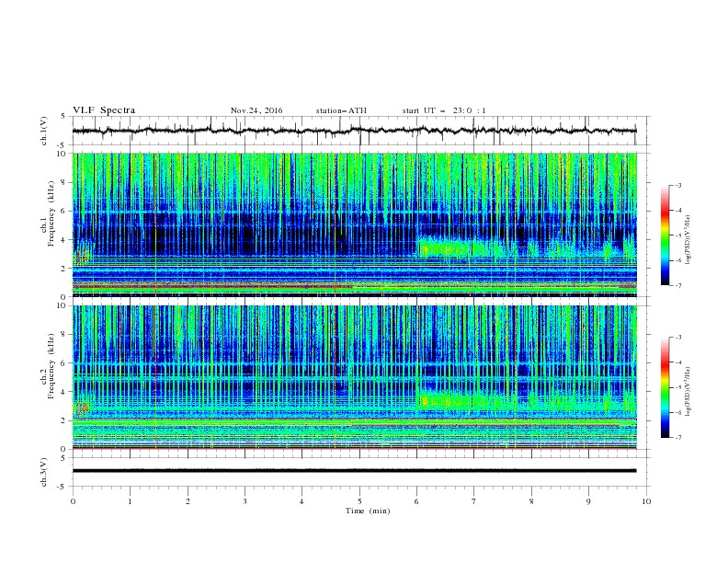
Task: Click the x-axis tick label "8"
Action: click(531, 501)
